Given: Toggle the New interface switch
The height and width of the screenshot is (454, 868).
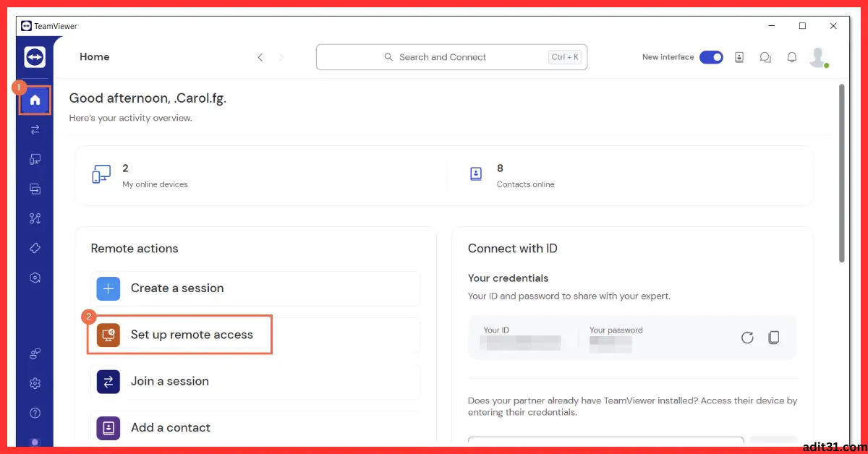Looking at the screenshot, I should (711, 57).
